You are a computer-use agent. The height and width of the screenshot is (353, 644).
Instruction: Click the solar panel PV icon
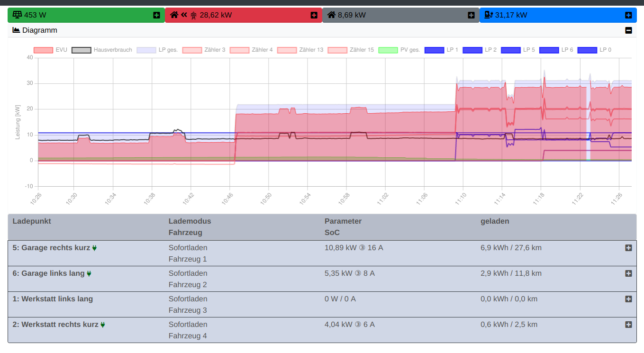pyautogui.click(x=17, y=15)
